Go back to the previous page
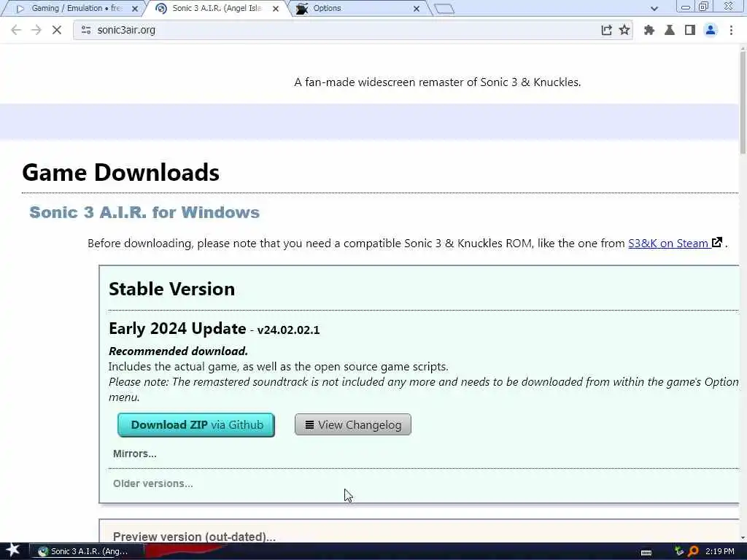 tap(16, 30)
